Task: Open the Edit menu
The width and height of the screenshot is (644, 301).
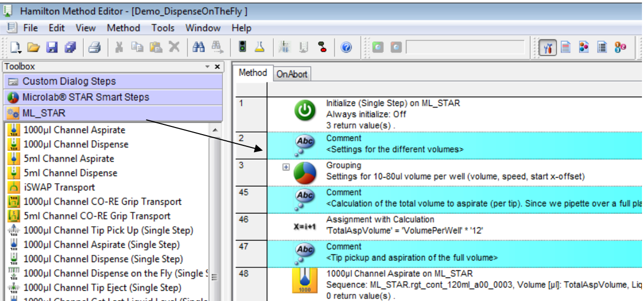Action: [x=57, y=28]
